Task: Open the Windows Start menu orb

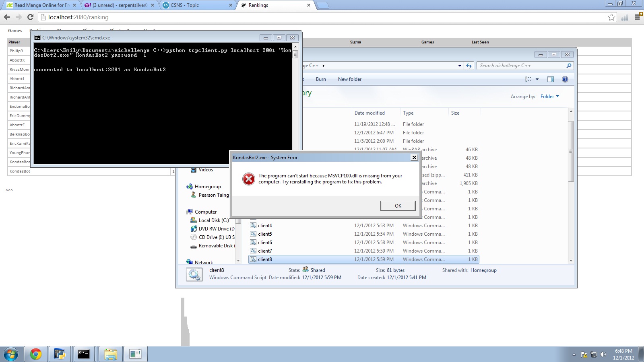Action: pyautogui.click(x=11, y=354)
